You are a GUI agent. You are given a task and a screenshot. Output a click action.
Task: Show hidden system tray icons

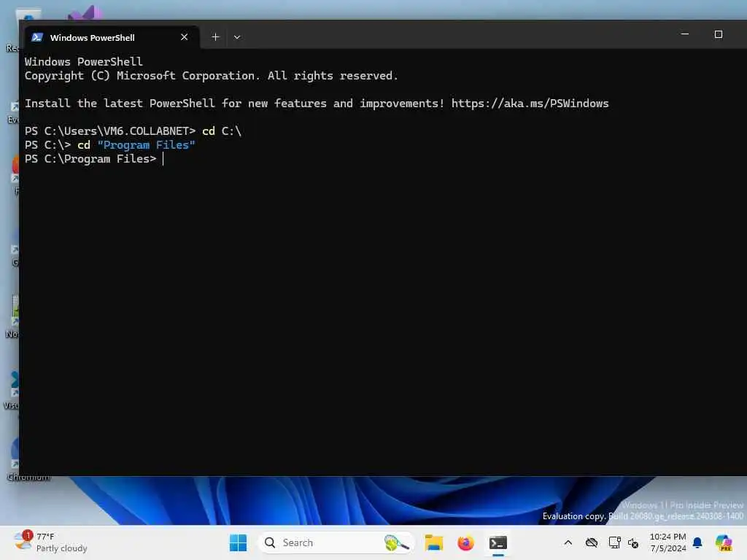click(568, 542)
